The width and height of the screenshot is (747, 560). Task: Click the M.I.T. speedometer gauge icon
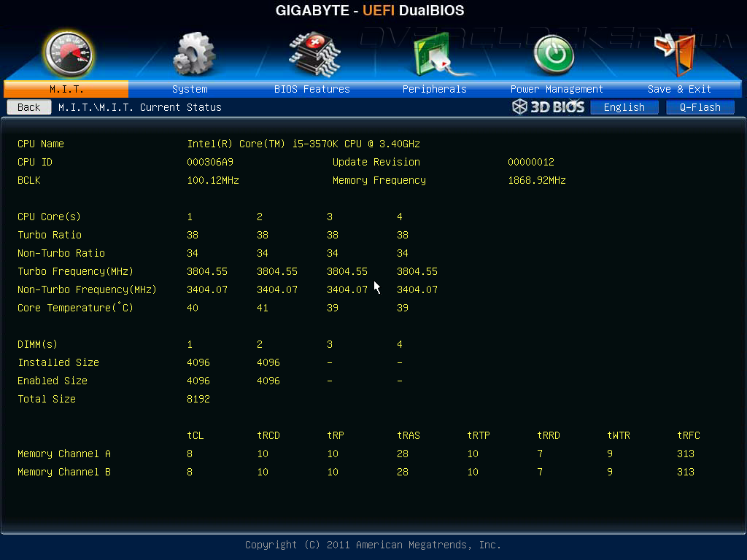pyautogui.click(x=68, y=54)
